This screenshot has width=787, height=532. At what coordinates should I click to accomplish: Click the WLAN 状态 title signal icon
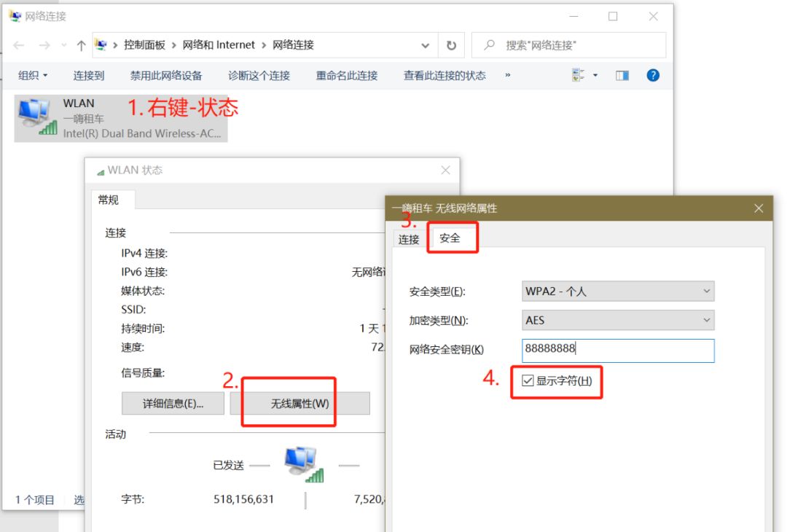pos(101,172)
